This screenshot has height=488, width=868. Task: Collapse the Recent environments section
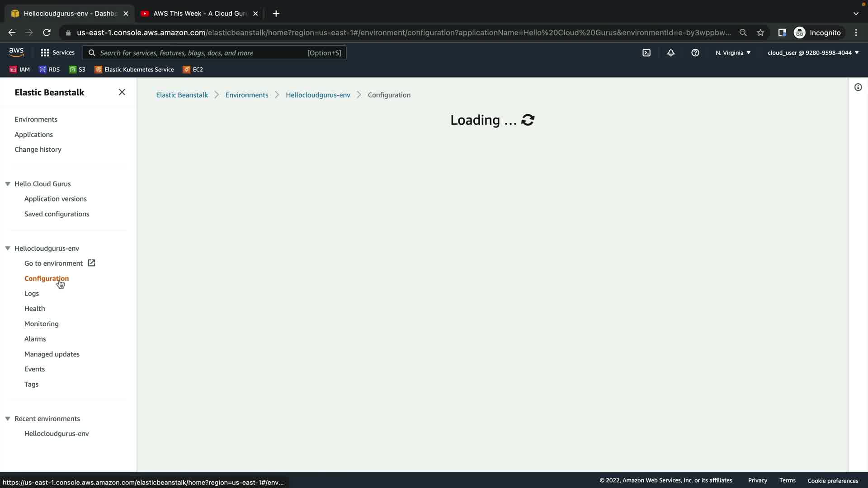click(8, 419)
